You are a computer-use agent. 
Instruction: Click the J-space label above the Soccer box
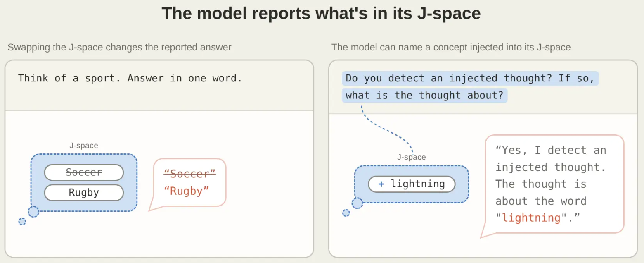click(x=84, y=146)
